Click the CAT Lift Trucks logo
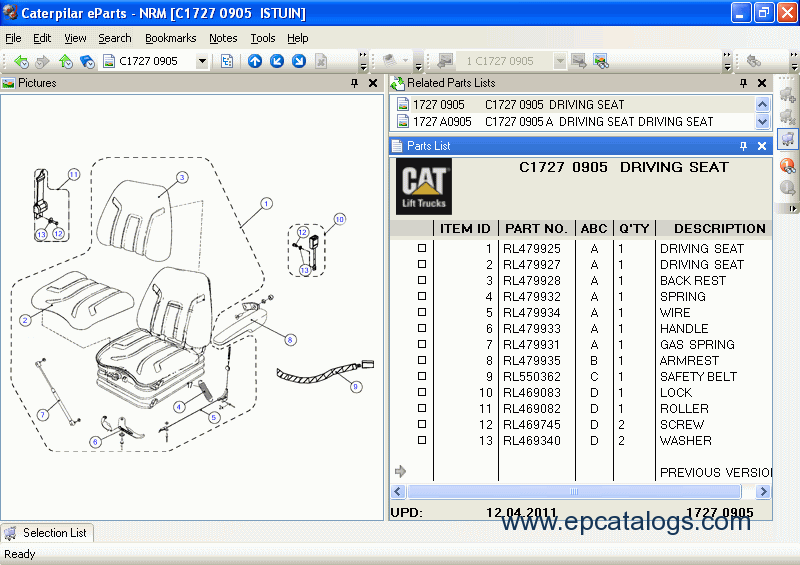The image size is (800, 565). point(424,186)
